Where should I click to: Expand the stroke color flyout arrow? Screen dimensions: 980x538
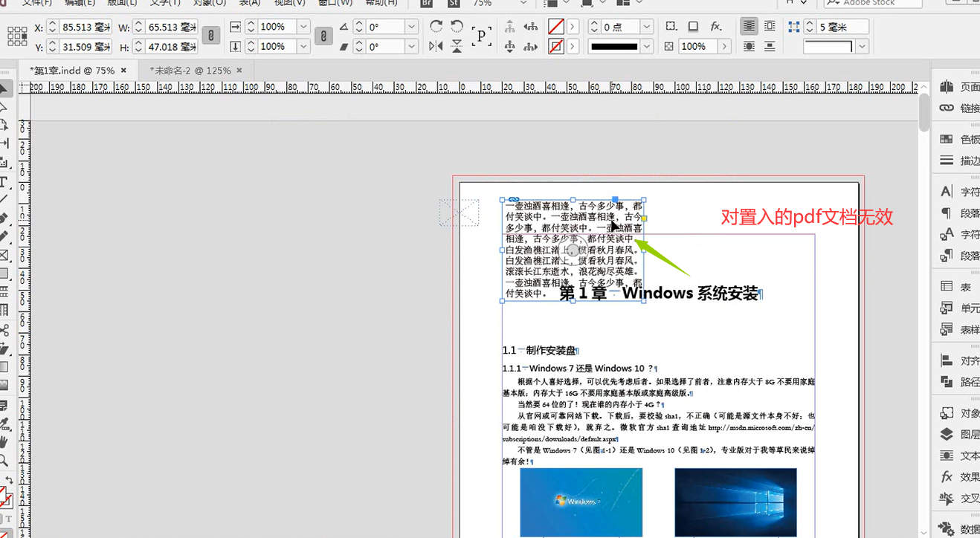coord(573,46)
